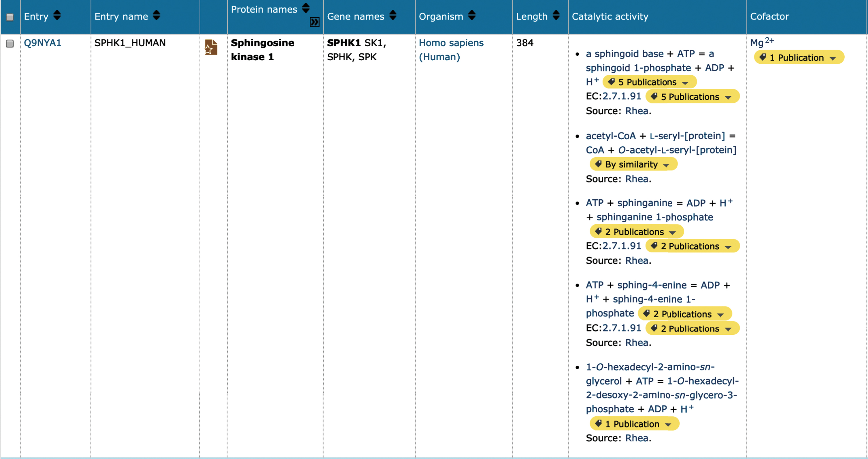
Task: Click the Catalytic activity column header
Action: pos(610,16)
